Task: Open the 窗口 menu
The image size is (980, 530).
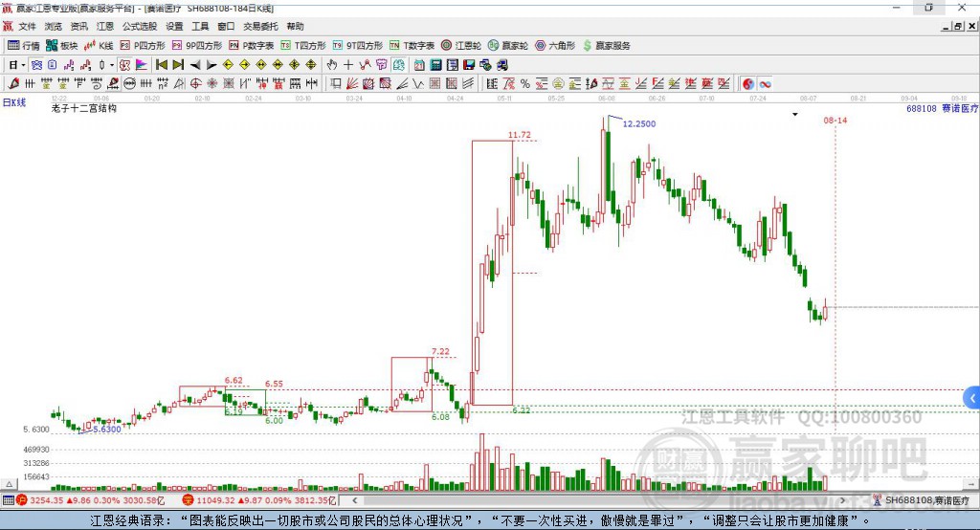Action: point(226,26)
